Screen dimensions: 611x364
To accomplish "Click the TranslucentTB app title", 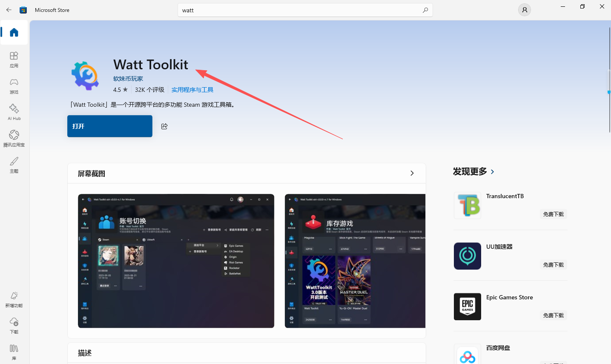I will (505, 196).
